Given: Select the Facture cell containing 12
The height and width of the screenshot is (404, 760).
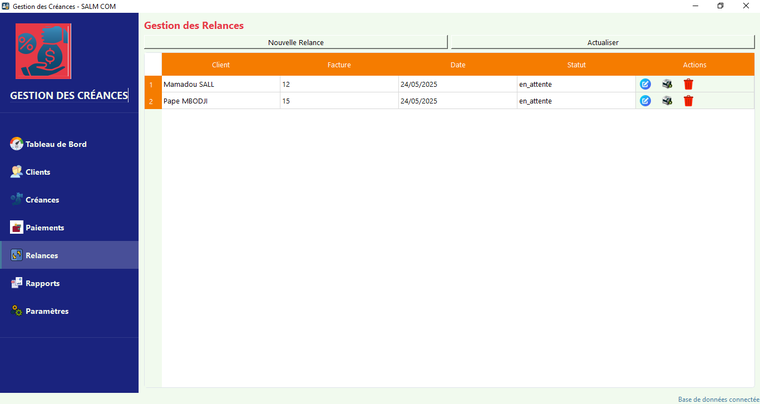Looking at the screenshot, I should pos(338,84).
